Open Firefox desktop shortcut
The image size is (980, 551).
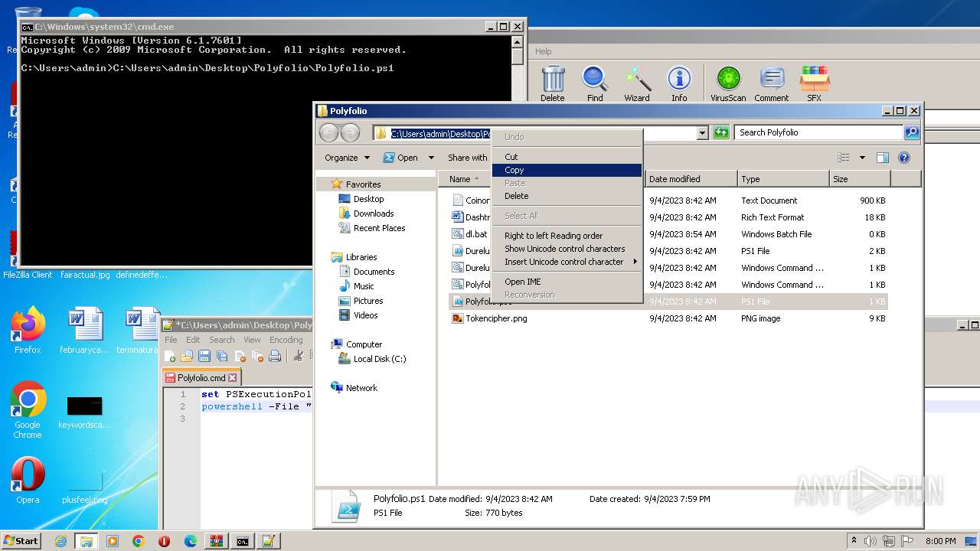point(28,330)
